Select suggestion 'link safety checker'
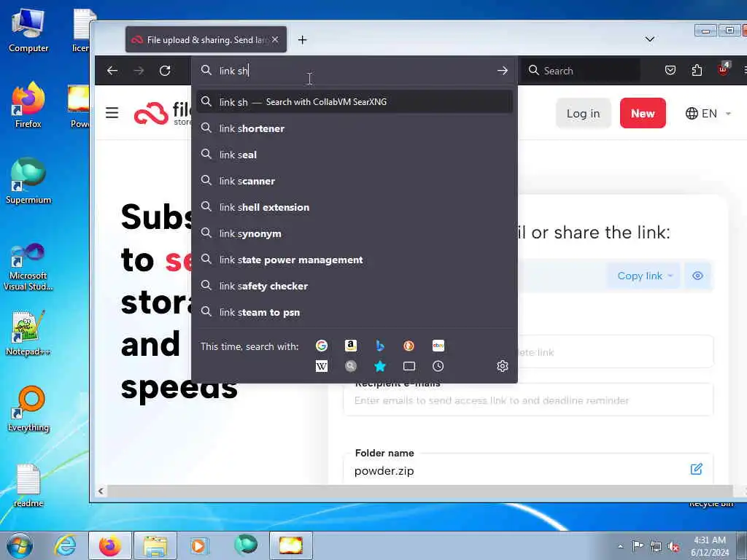This screenshot has width=747, height=560. click(355, 286)
